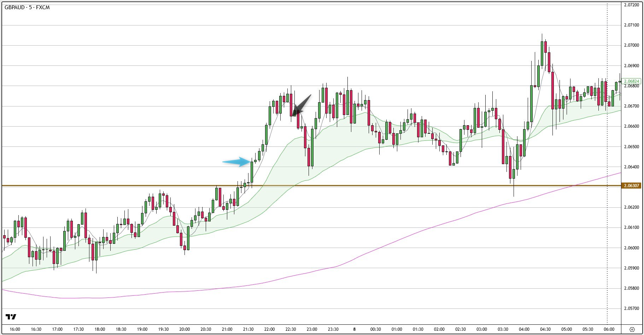Click the 19:00 time axis label
Viewport: 644px width, 335px height.
(142, 329)
